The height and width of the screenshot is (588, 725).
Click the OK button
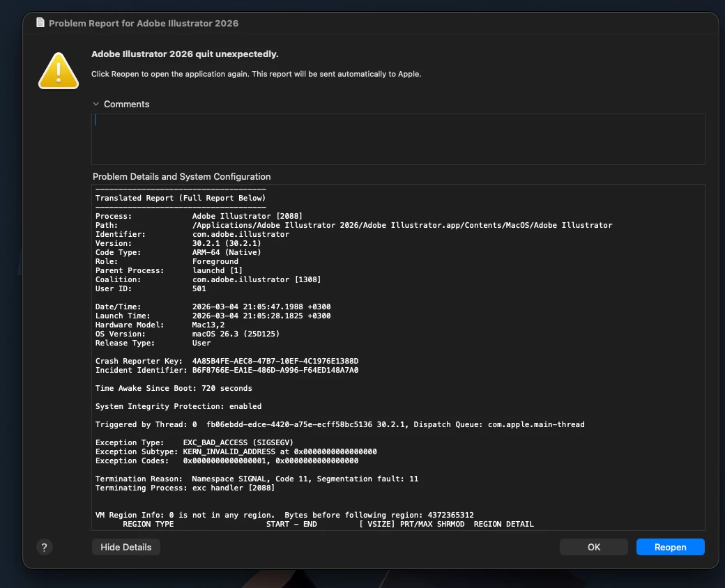(594, 547)
